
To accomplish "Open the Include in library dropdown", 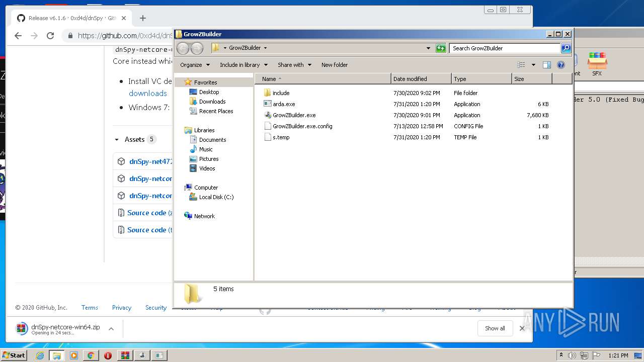I will tap(244, 65).
